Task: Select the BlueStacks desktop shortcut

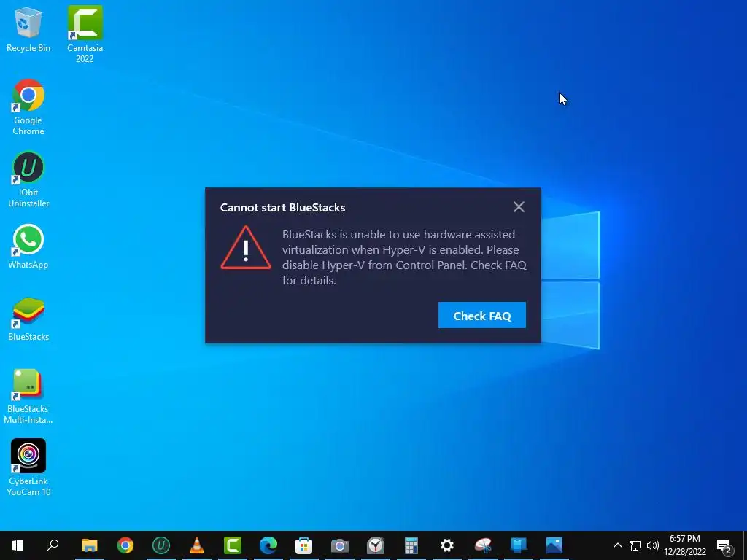Action: point(28,319)
